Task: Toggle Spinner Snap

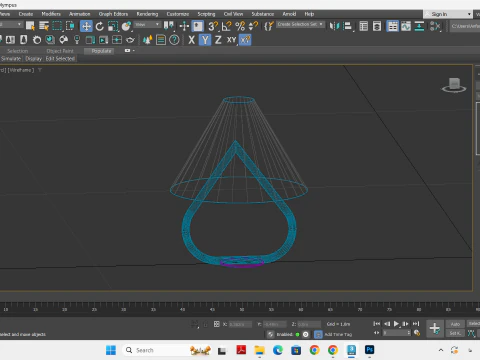Action: point(253,26)
